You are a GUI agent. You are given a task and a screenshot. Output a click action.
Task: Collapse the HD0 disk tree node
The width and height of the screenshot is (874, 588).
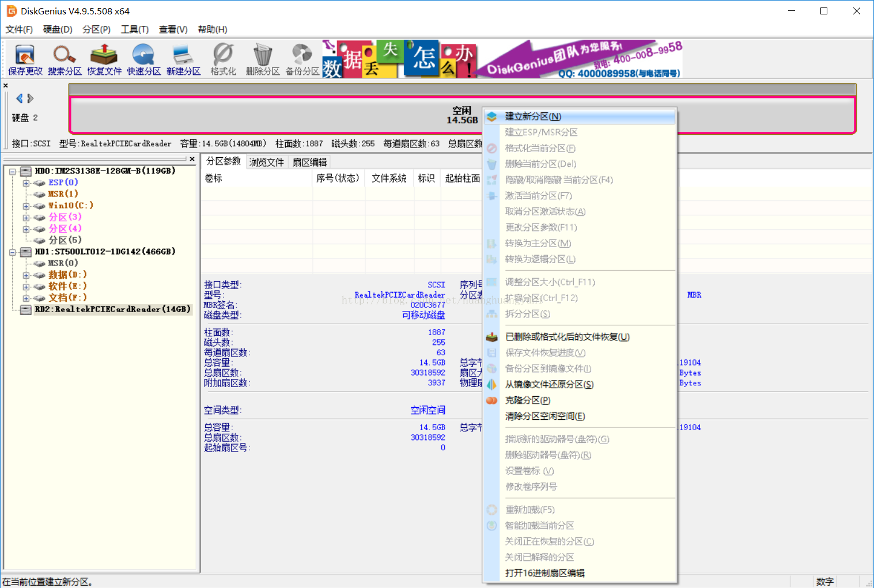tap(13, 171)
